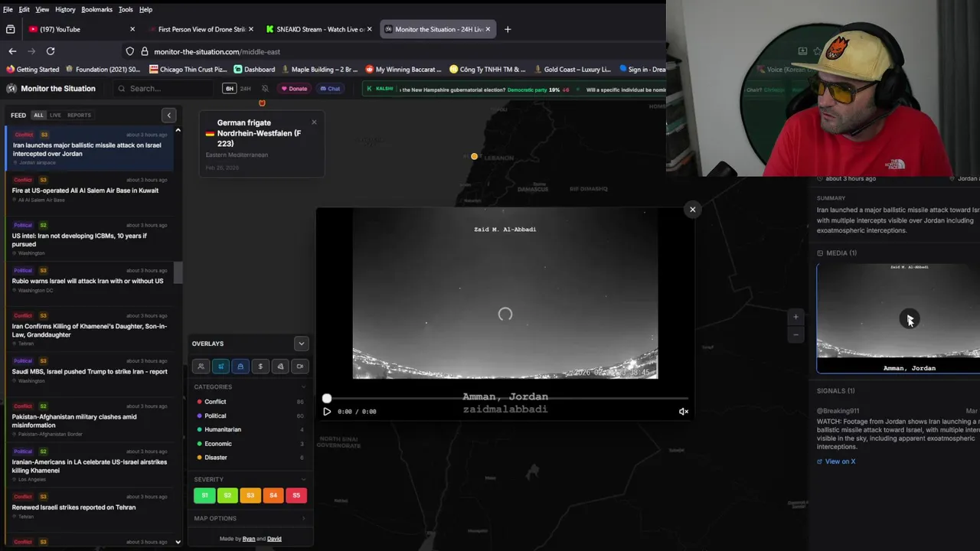Go back with the browser arrow

pos(12,51)
